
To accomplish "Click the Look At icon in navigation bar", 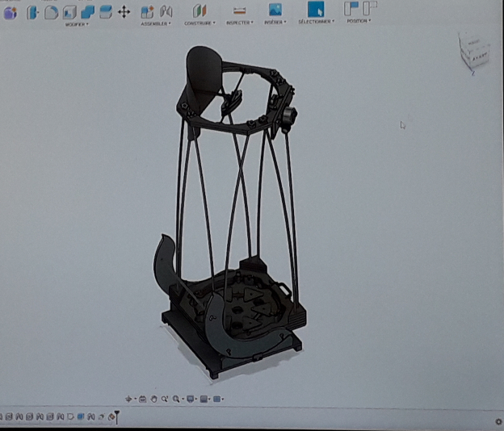I will tap(142, 399).
